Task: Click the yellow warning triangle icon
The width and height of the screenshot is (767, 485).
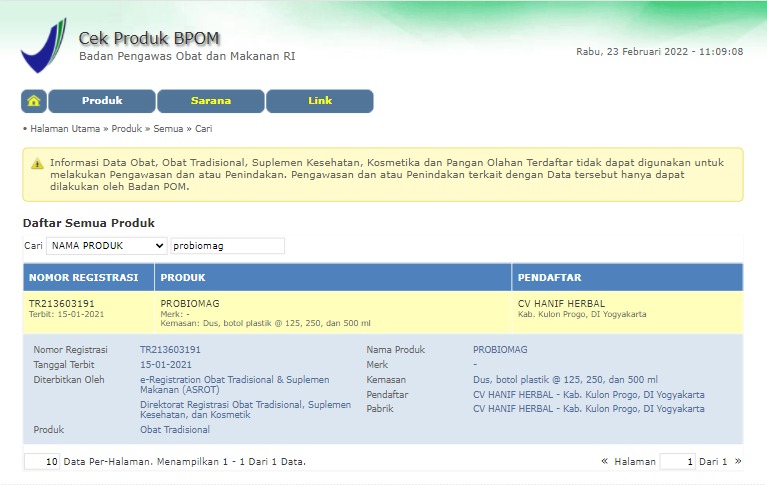Action: tap(37, 164)
